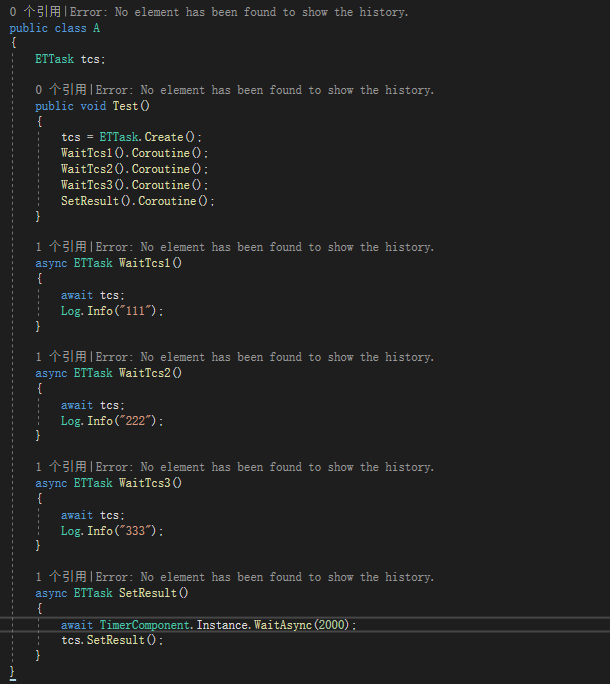Open the '1 个引用' CodeLens above SetResult method
Image resolution: width=610 pixels, height=684 pixels.
click(x=61, y=577)
